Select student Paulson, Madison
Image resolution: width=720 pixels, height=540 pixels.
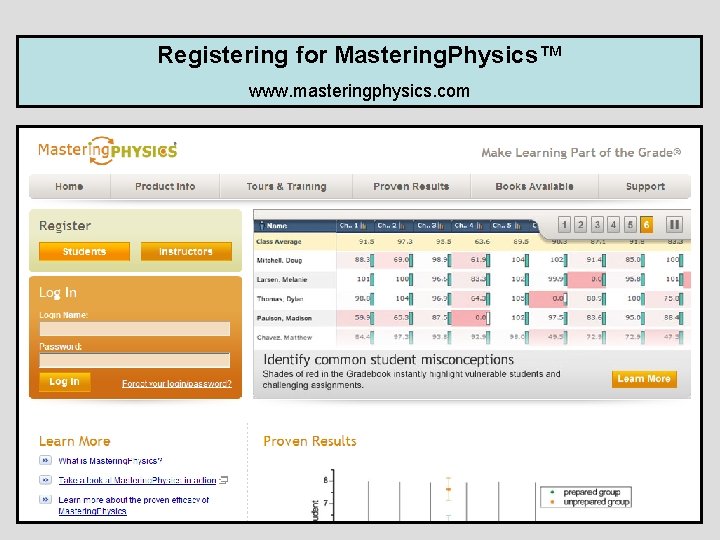click(x=284, y=318)
